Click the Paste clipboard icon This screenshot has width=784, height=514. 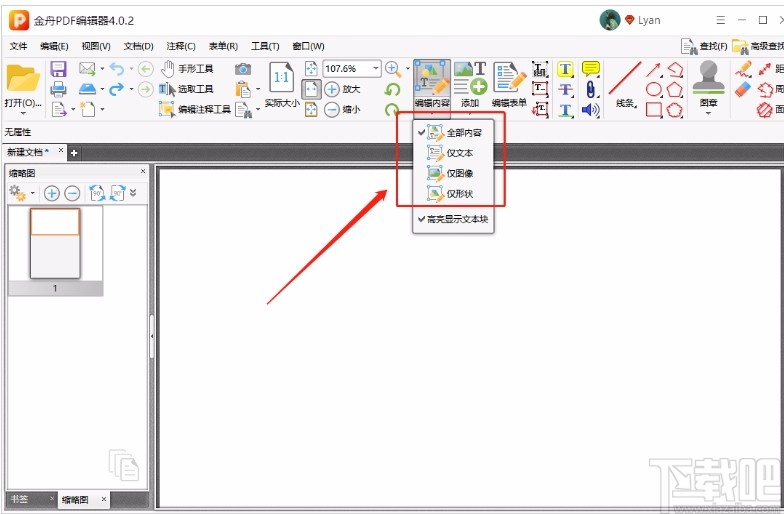243,89
